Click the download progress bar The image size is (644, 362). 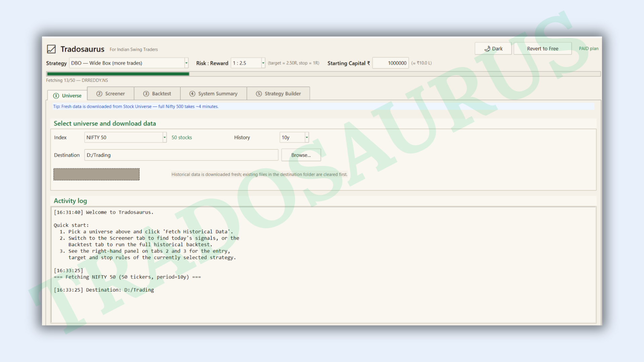[x=323, y=74]
